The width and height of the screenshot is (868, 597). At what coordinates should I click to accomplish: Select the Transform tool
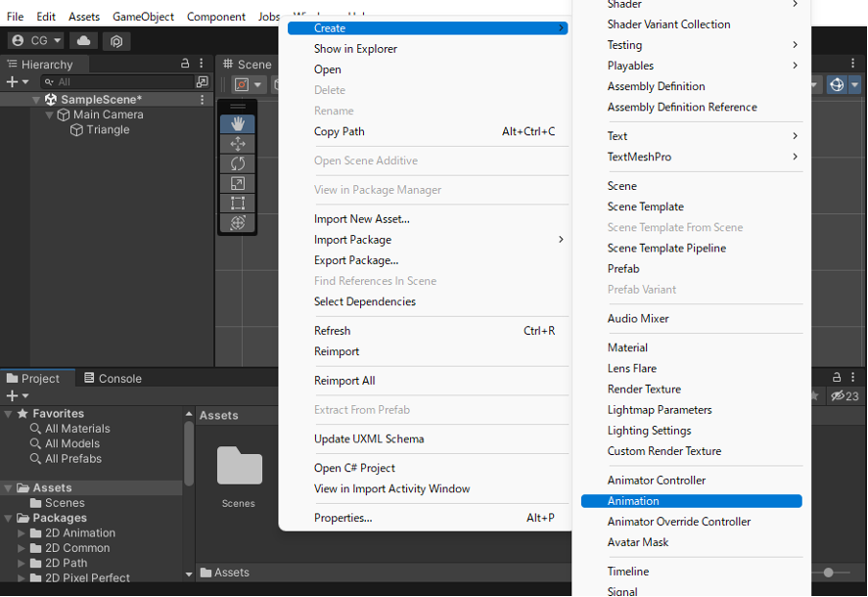pos(238,222)
